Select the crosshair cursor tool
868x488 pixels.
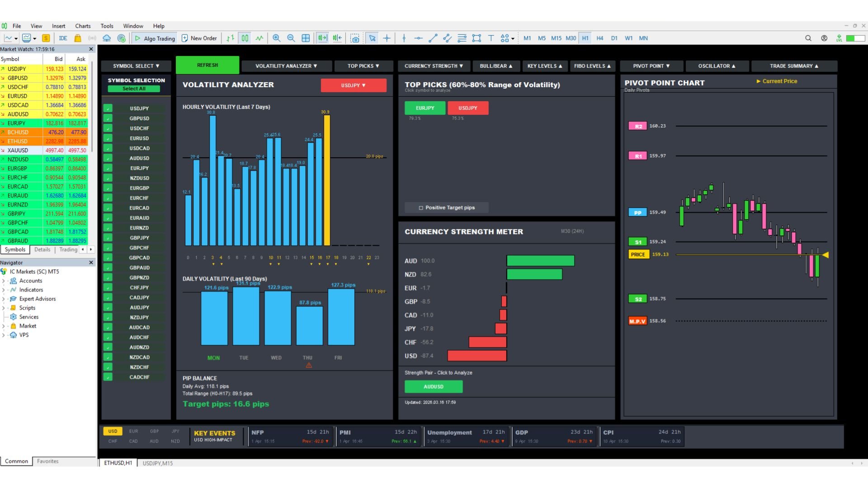387,38
